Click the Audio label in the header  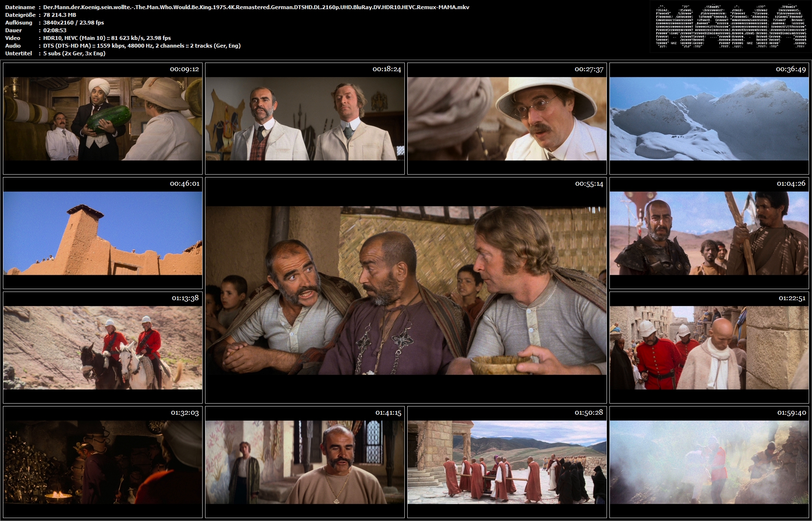coord(13,46)
